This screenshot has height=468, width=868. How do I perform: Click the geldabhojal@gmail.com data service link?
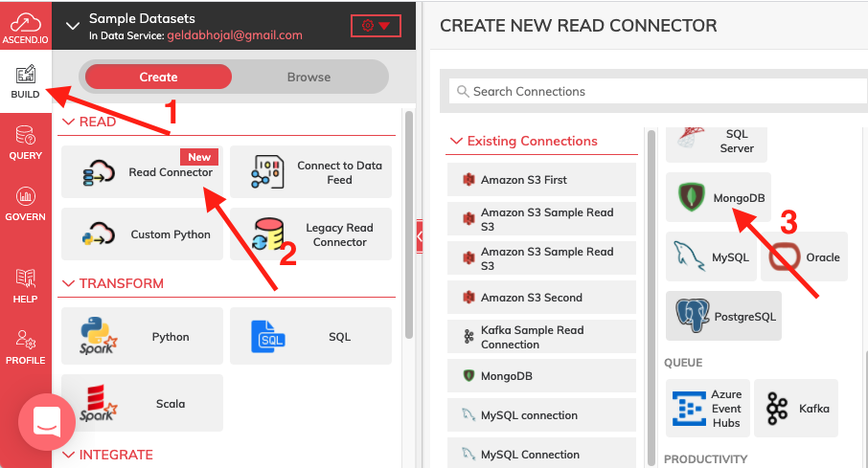coord(235,35)
